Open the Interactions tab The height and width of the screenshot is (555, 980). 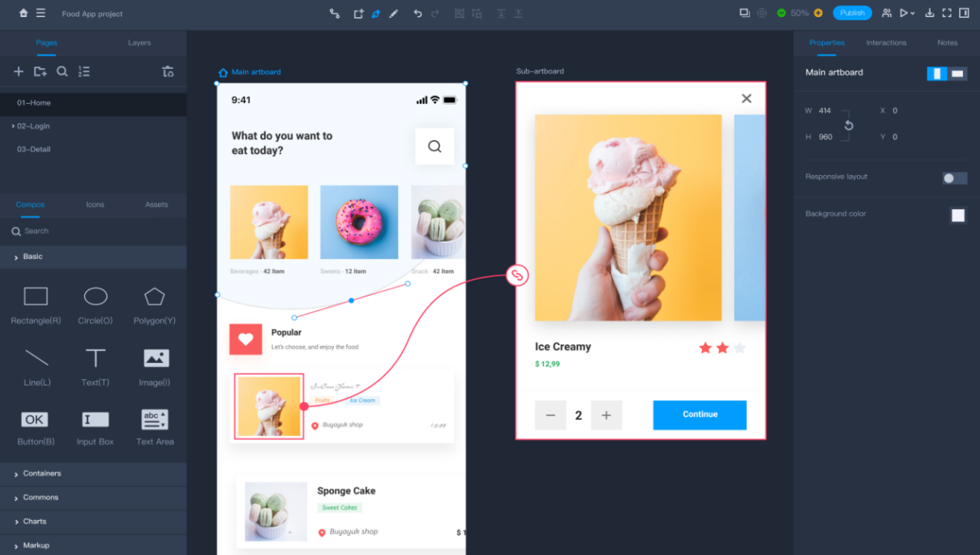pyautogui.click(x=886, y=42)
